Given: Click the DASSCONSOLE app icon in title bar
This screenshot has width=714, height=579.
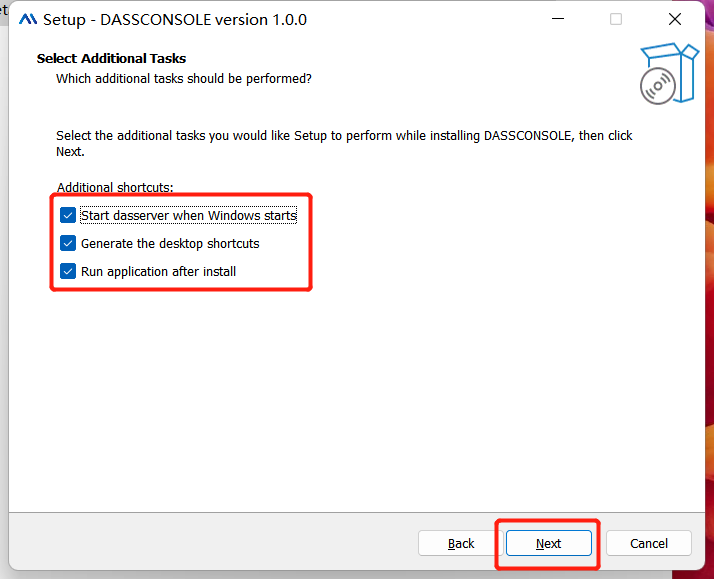Looking at the screenshot, I should (x=28, y=19).
